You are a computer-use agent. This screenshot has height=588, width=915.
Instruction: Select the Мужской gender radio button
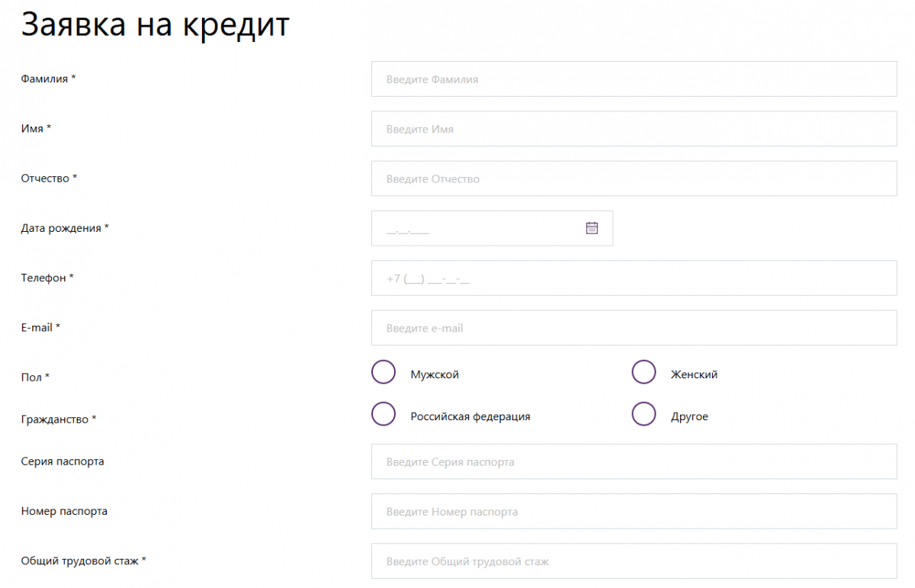tap(383, 372)
